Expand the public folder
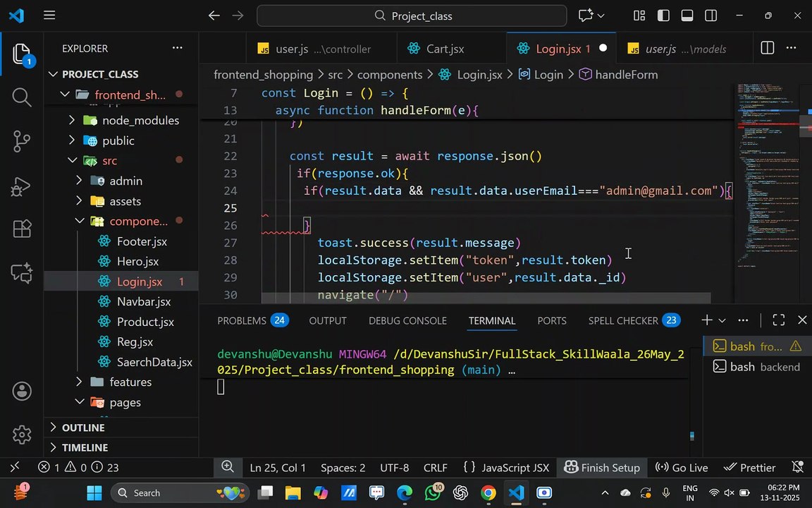This screenshot has width=812, height=508. coord(122,140)
